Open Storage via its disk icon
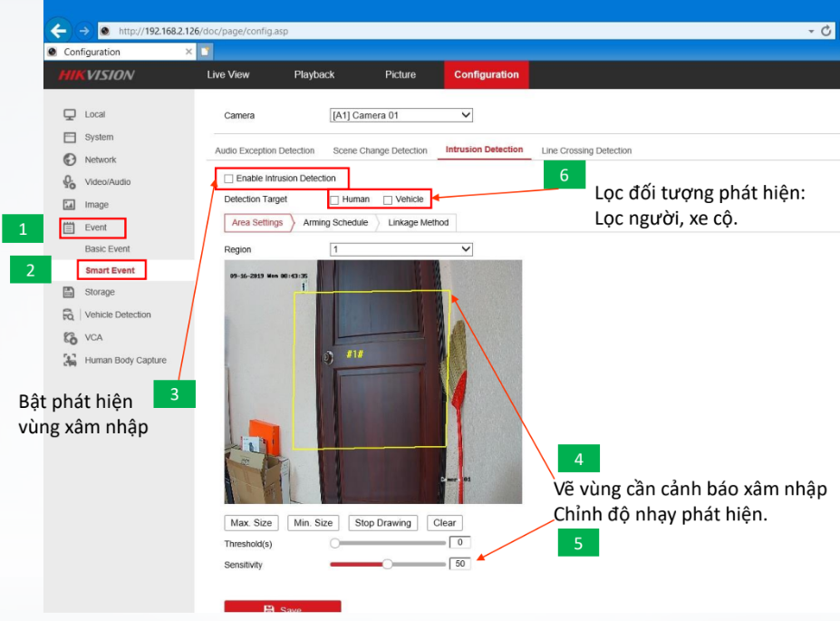 pyautogui.click(x=69, y=292)
